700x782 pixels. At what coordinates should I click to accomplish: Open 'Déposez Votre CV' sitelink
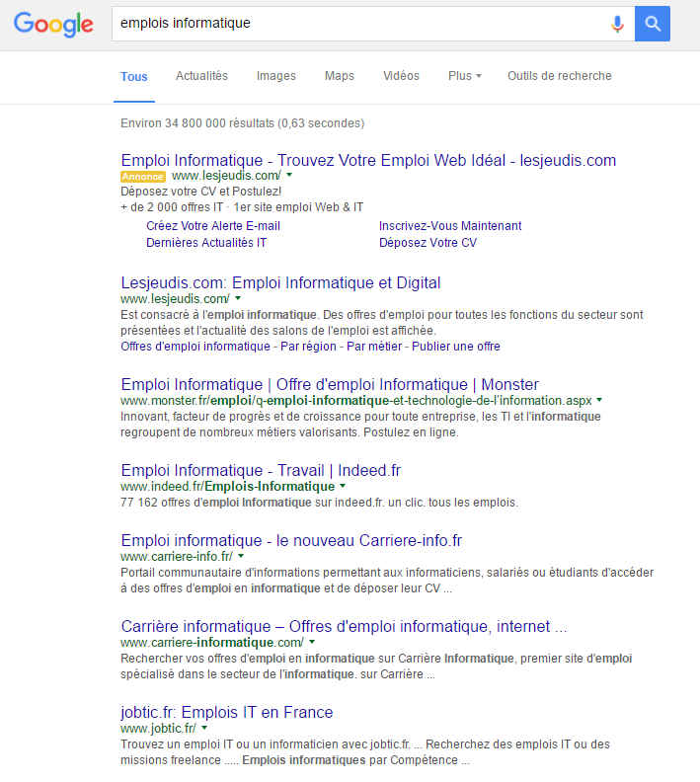coord(428,243)
